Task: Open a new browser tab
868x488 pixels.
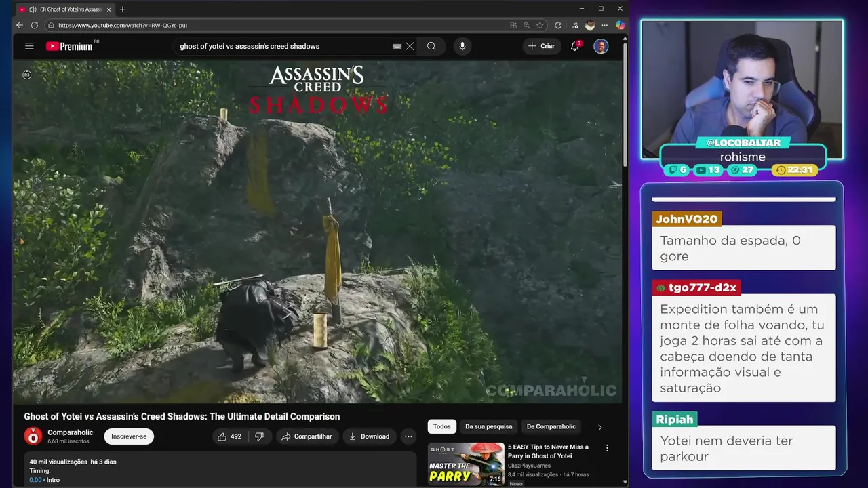Action: (123, 9)
